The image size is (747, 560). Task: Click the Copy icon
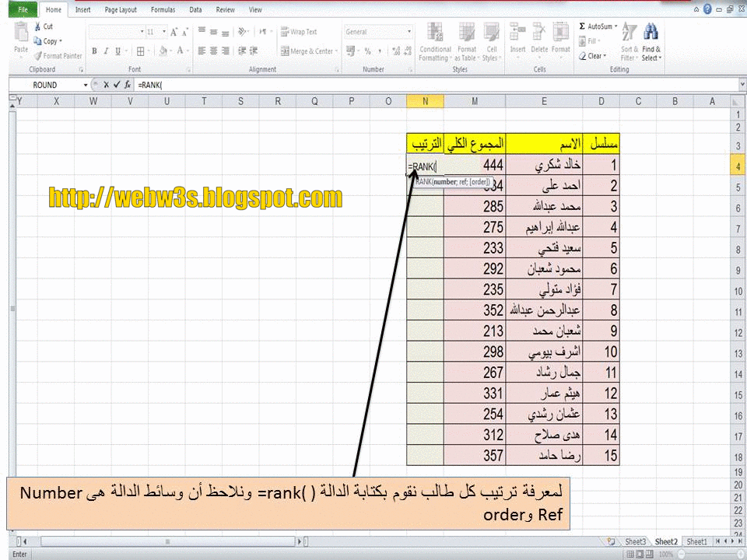click(x=37, y=41)
